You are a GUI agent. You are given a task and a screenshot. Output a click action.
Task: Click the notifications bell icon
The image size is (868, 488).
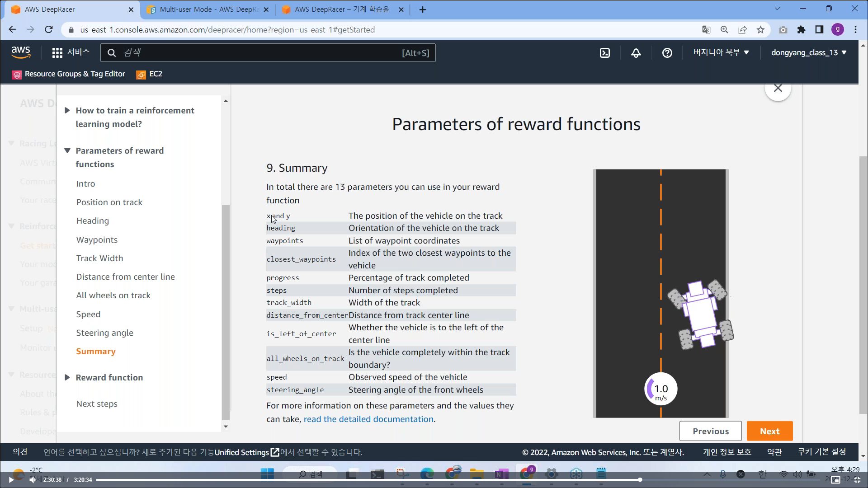point(636,53)
